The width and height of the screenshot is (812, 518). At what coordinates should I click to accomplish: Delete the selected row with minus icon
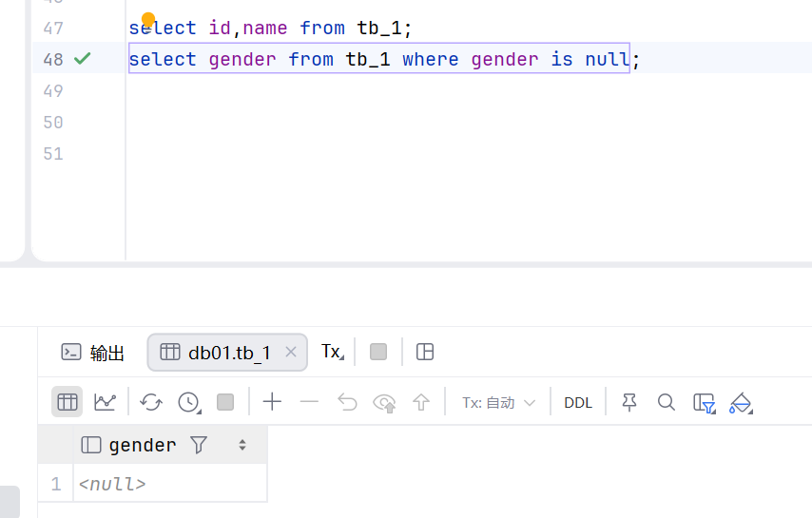[309, 401]
